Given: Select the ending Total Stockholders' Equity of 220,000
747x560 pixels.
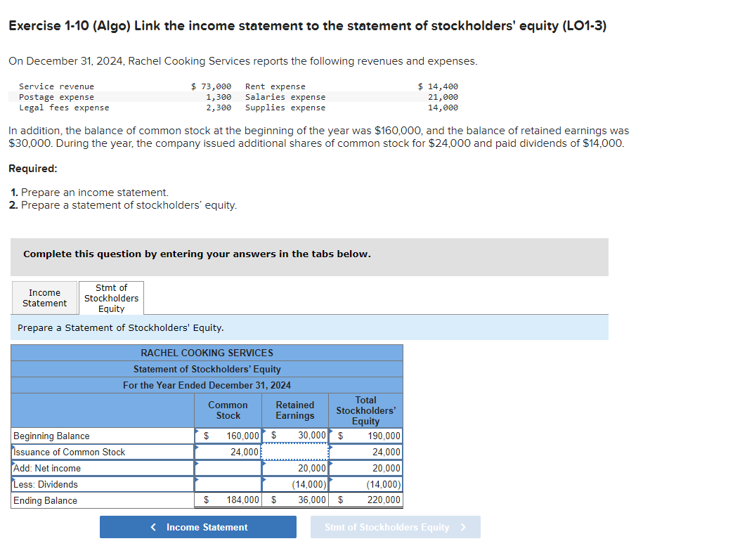Looking at the screenshot, I should point(366,500).
